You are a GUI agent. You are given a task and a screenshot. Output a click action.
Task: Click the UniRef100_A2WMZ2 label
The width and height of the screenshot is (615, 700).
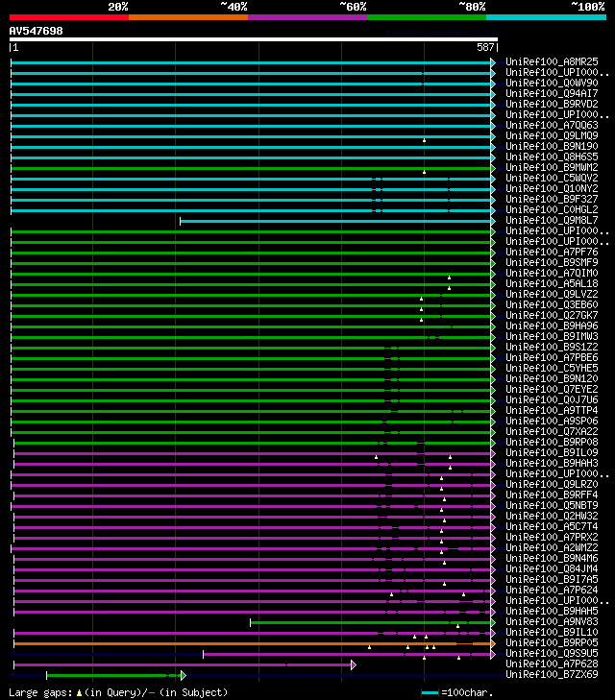pos(552,547)
